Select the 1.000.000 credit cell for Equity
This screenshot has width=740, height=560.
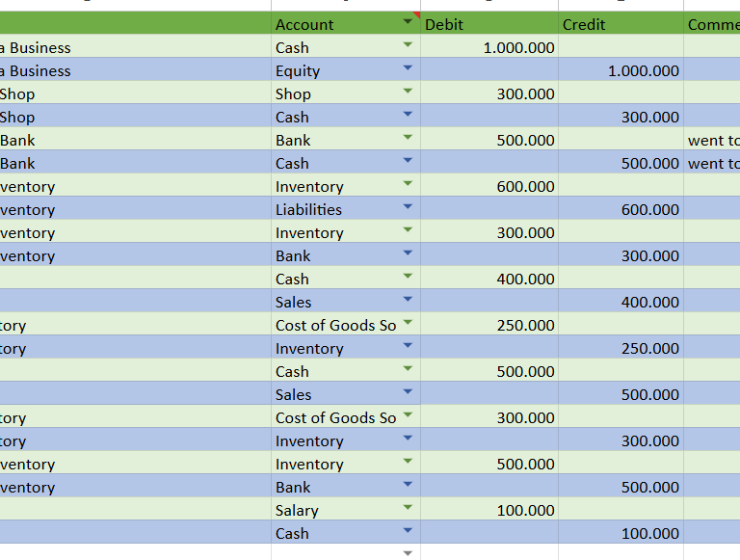(621, 70)
